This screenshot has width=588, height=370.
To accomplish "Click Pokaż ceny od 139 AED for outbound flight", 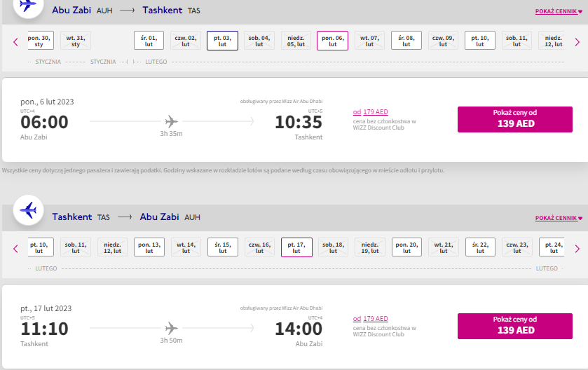I will pos(515,119).
